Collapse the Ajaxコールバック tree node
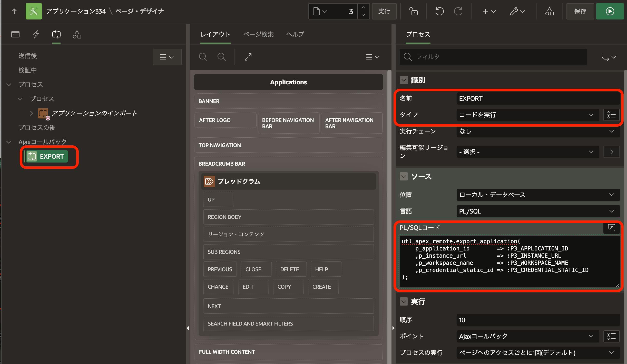Image resolution: width=627 pixels, height=364 pixels. tap(9, 142)
